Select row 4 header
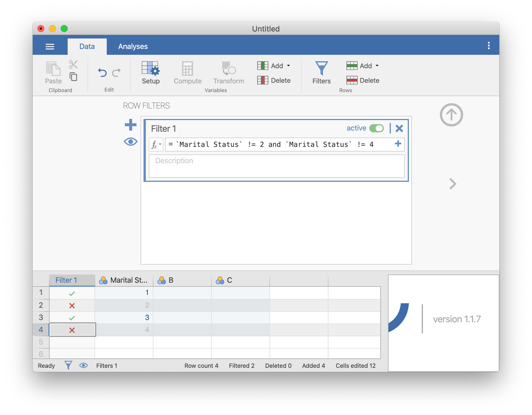The image size is (532, 415). tap(41, 330)
